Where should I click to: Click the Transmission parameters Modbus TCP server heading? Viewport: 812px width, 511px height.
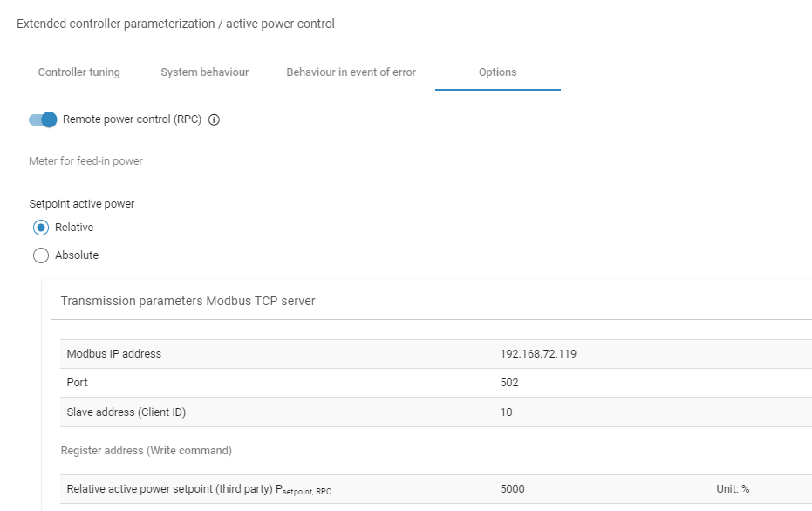click(x=186, y=300)
